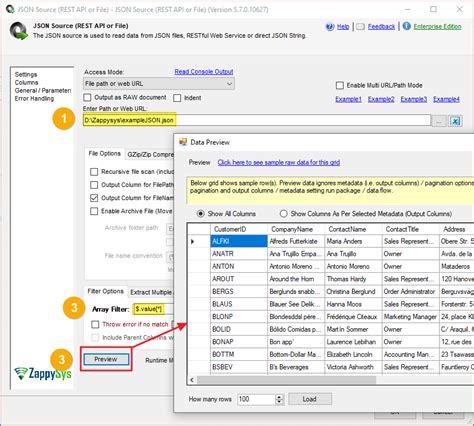Open the Read Console Output link
474x426 pixels.
click(204, 72)
